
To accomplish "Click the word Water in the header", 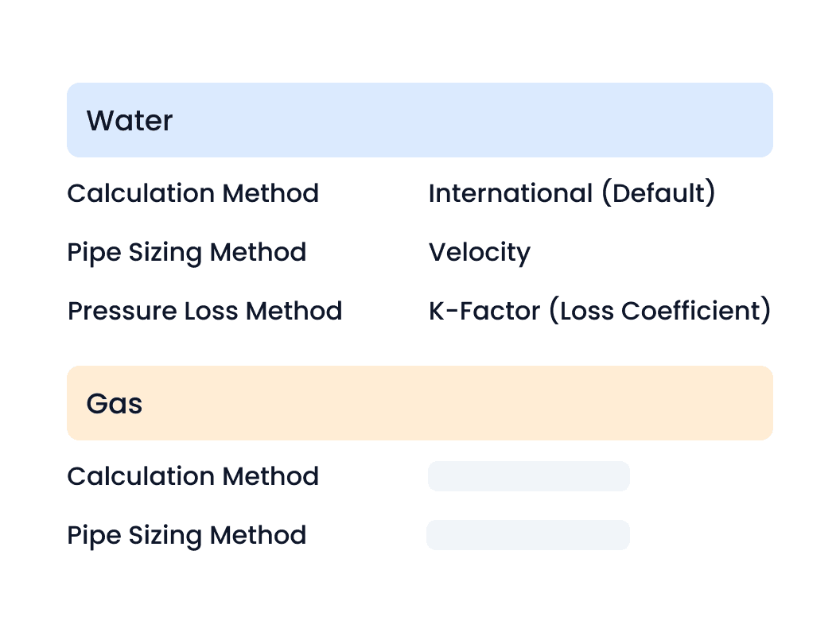I will tap(130, 121).
